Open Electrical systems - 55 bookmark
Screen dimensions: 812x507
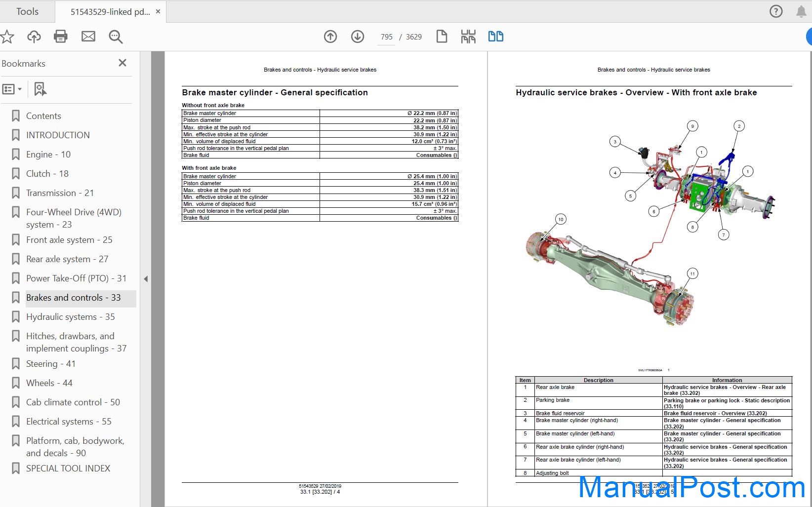pyautogui.click(x=69, y=422)
